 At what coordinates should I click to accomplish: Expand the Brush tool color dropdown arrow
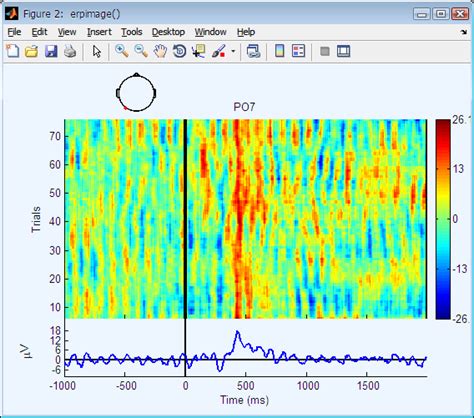(233, 51)
